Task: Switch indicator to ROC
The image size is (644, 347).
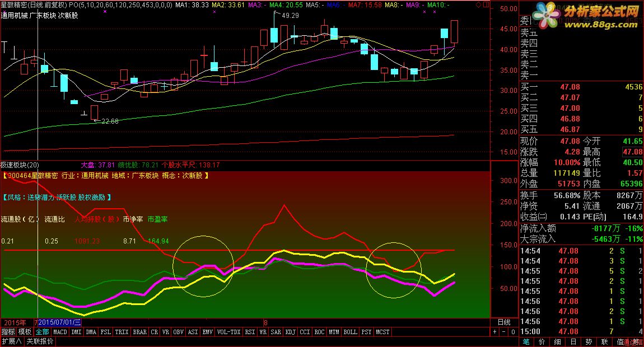Action: (320, 332)
